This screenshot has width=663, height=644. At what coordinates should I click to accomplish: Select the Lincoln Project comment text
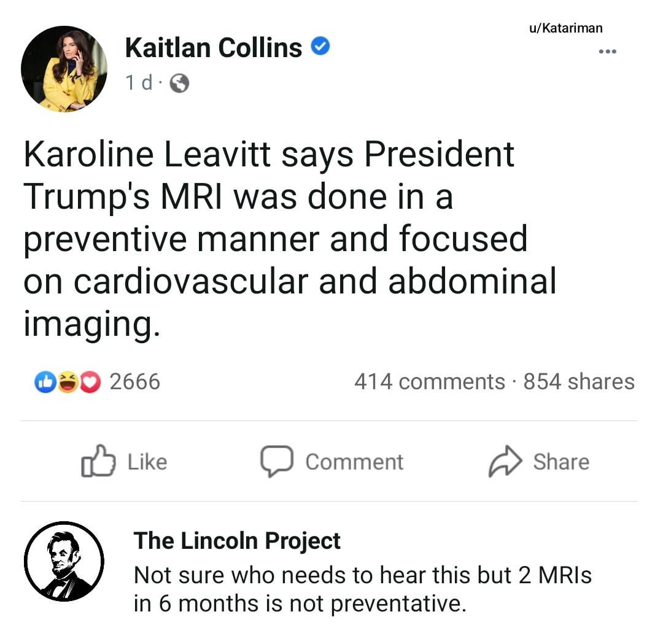pos(362,589)
